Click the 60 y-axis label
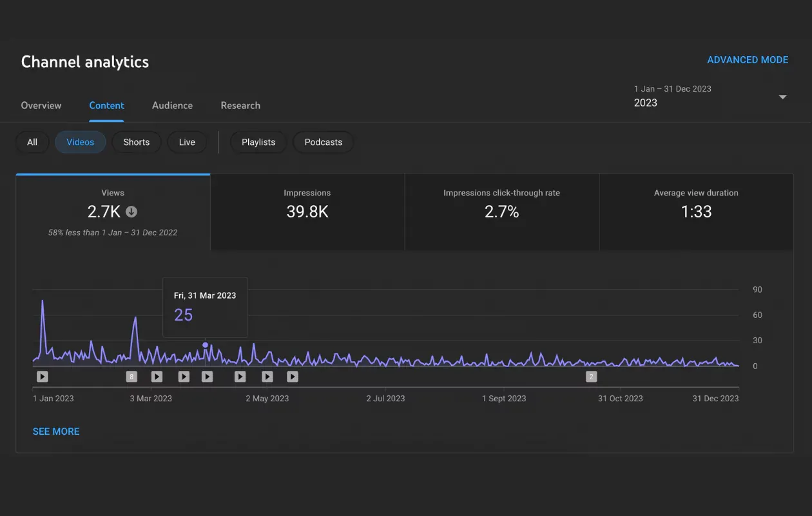 (x=757, y=315)
